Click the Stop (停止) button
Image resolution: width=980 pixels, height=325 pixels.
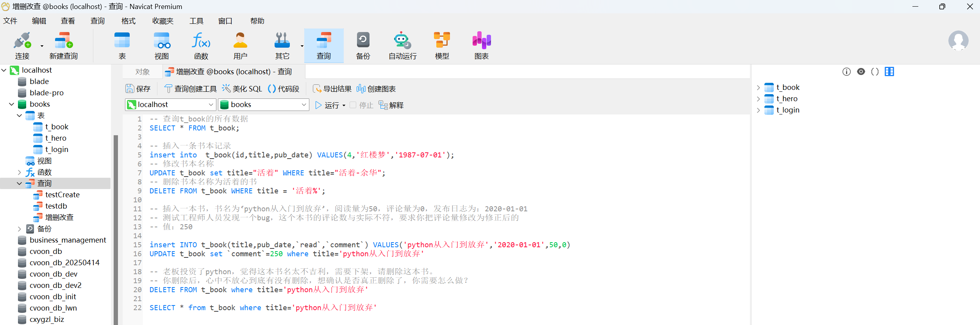pos(362,105)
